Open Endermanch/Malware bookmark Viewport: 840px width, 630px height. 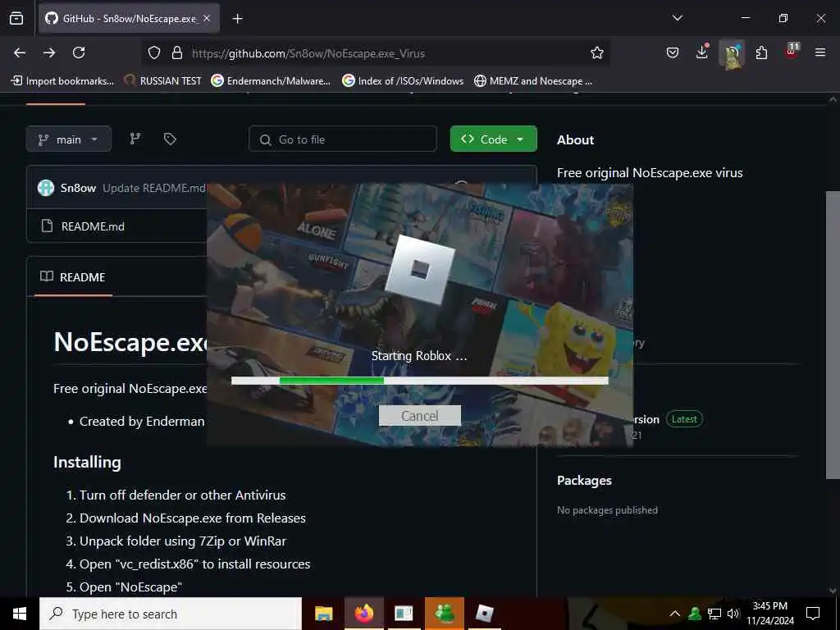[271, 81]
